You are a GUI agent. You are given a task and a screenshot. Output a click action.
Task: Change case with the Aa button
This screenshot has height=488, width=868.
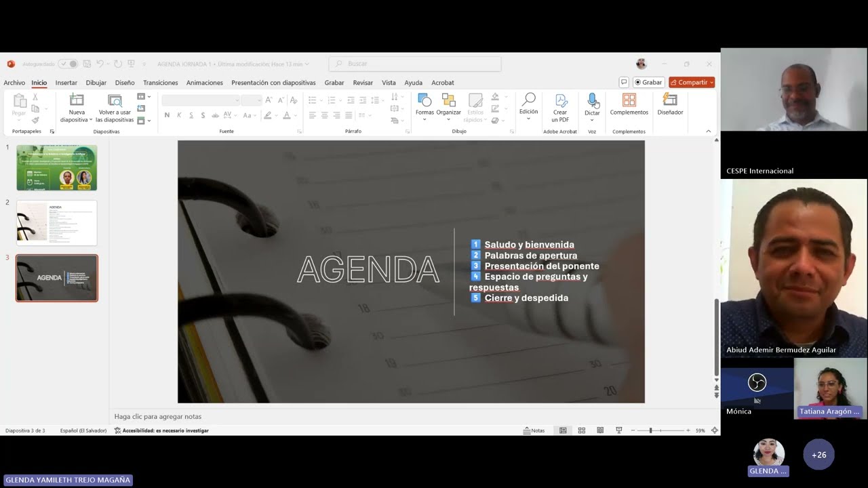pos(249,115)
